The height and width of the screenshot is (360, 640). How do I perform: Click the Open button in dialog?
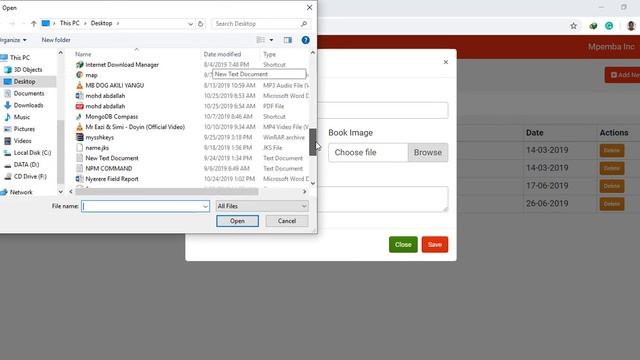(237, 221)
